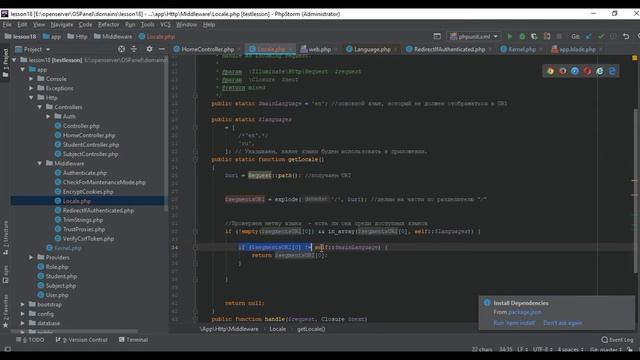The height and width of the screenshot is (360, 640).
Task: Click the yellow inspection indicator square
Action: tap(635, 58)
